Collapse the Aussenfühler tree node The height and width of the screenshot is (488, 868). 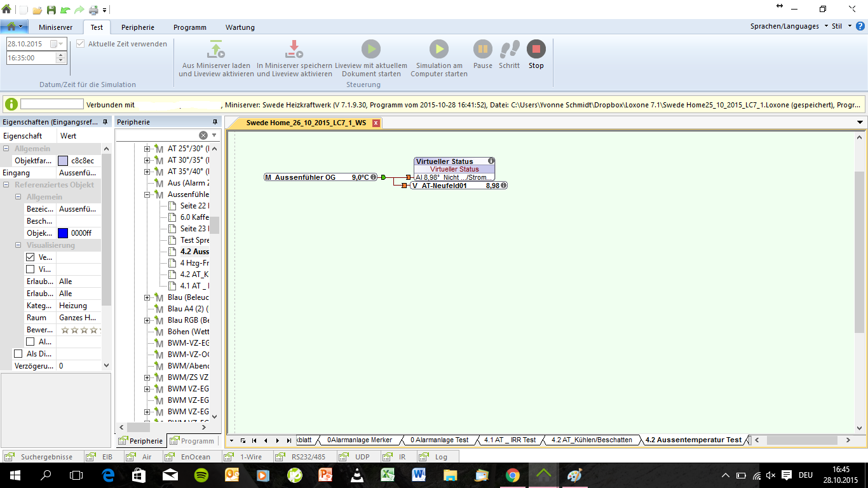pyautogui.click(x=147, y=194)
